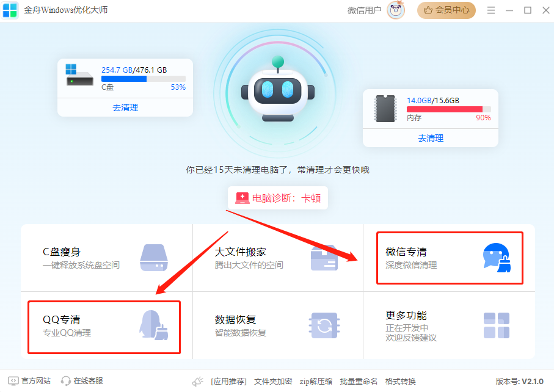Click the C drive disk icon
Image resolution: width=554 pixels, height=392 pixels.
(79, 75)
